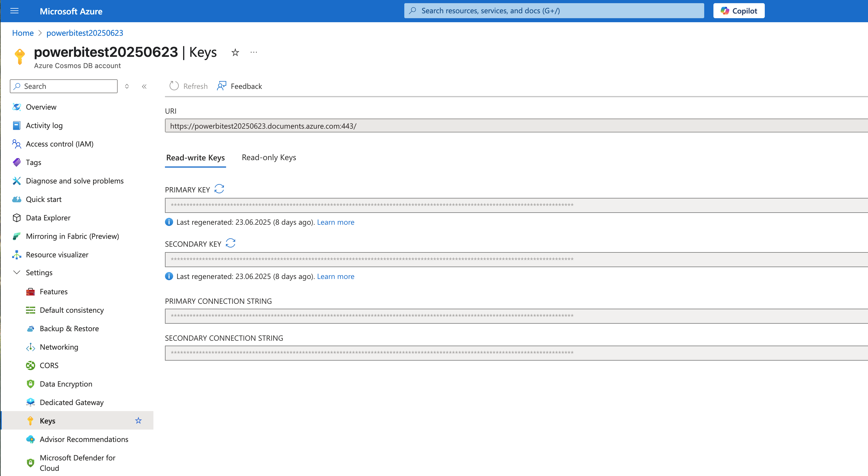The width and height of the screenshot is (868, 476).
Task: Open Learn more under the primary key
Action: pyautogui.click(x=336, y=222)
